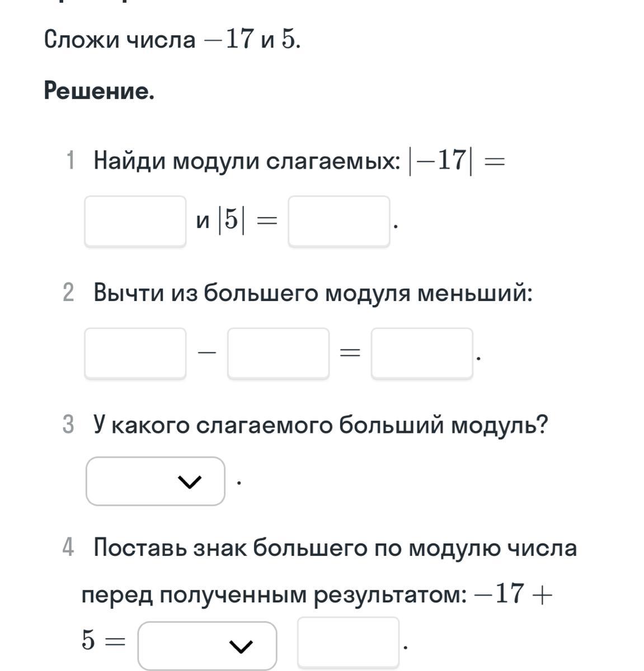Viewport: 644px width, 671px height.
Task: Click the chevron arrow in the sign dropdown
Action: [x=241, y=646]
